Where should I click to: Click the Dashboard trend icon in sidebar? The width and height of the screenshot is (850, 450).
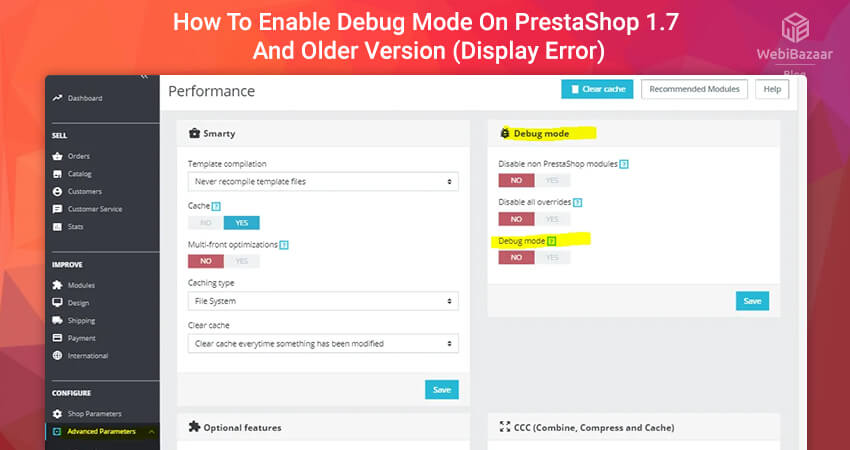pyautogui.click(x=57, y=98)
